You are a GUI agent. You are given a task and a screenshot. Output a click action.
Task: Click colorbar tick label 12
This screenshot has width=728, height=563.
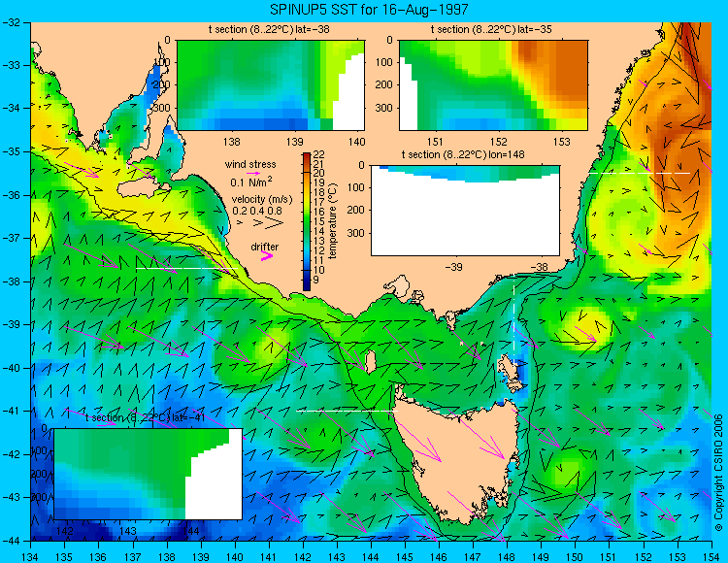(319, 250)
